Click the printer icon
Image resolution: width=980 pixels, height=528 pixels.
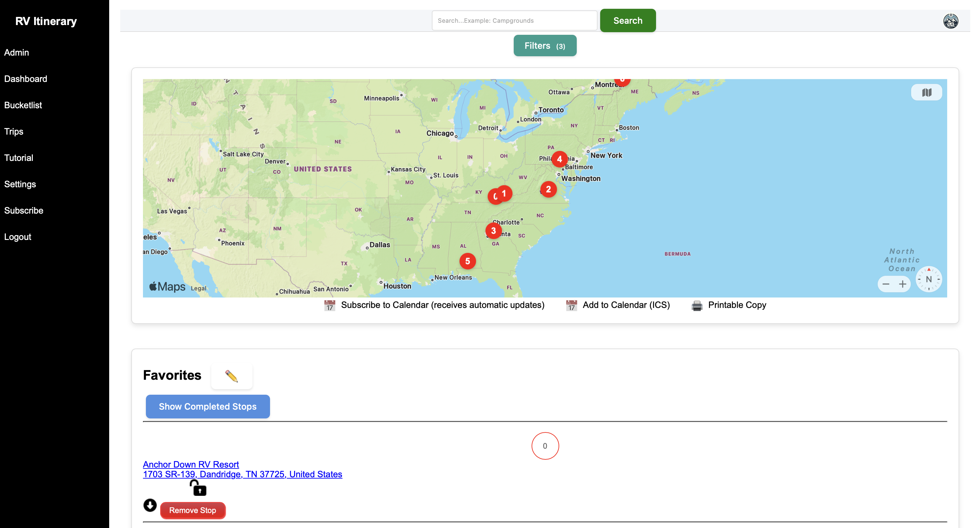(x=697, y=305)
